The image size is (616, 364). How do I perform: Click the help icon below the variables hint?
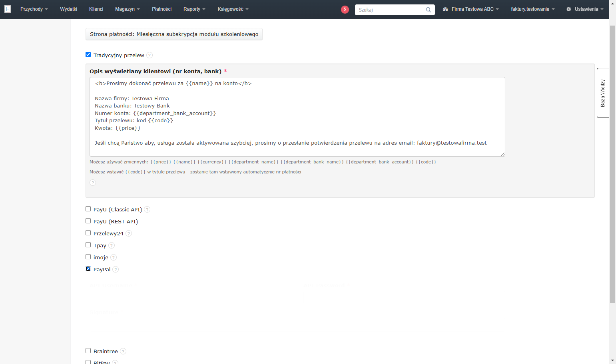(x=93, y=183)
